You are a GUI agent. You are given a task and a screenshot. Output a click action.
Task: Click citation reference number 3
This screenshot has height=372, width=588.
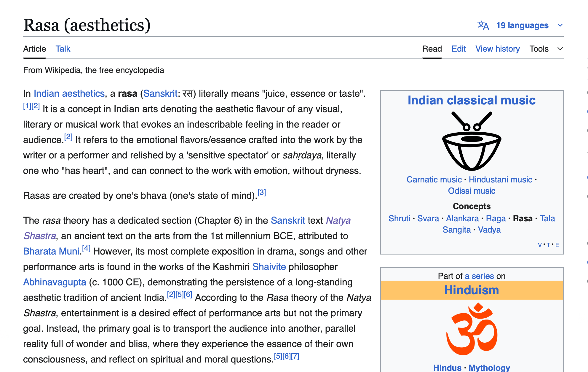[262, 193]
